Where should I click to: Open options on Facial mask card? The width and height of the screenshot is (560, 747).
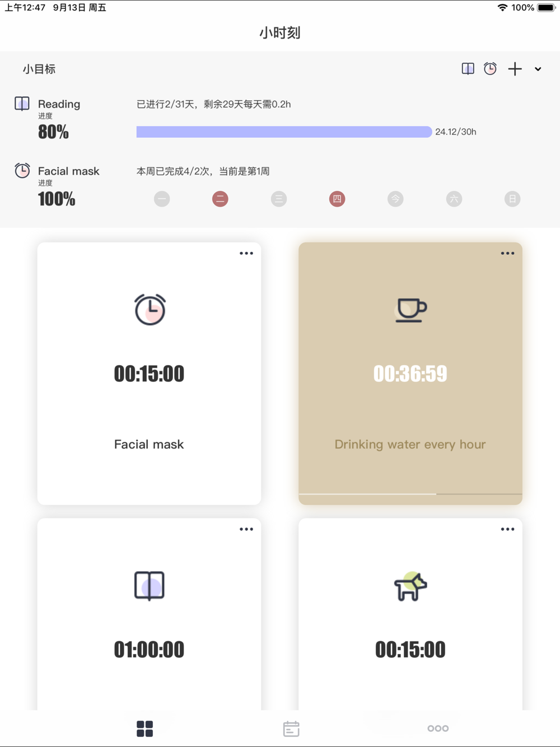coord(246,254)
